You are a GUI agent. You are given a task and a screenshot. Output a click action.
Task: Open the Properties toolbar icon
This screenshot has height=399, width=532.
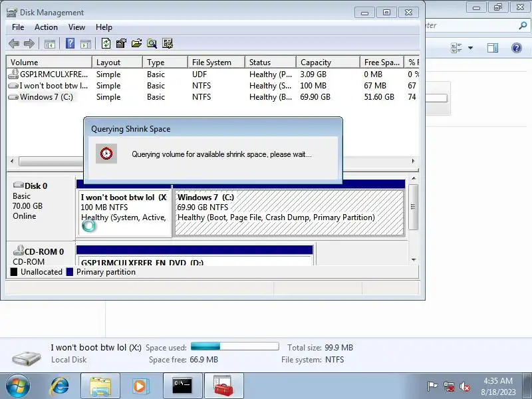[x=121, y=43]
